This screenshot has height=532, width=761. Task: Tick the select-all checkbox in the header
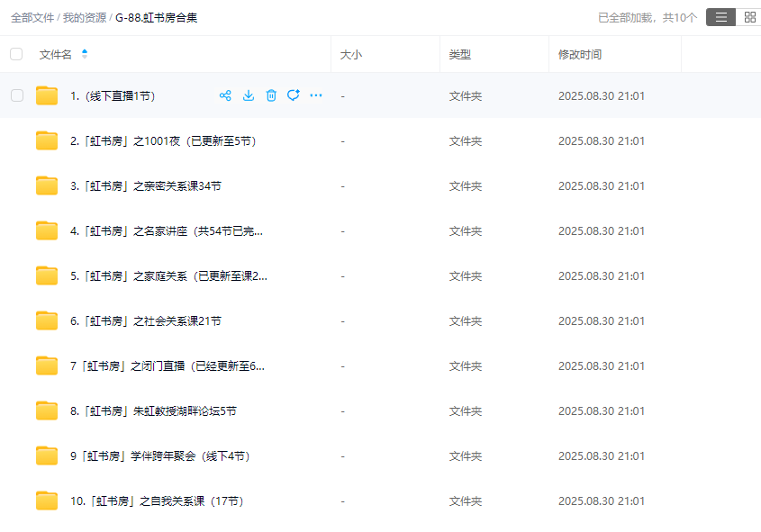(x=16, y=54)
